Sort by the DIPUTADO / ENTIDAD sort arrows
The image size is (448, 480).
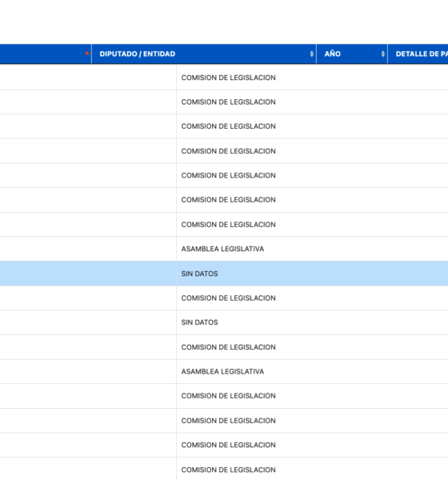311,54
